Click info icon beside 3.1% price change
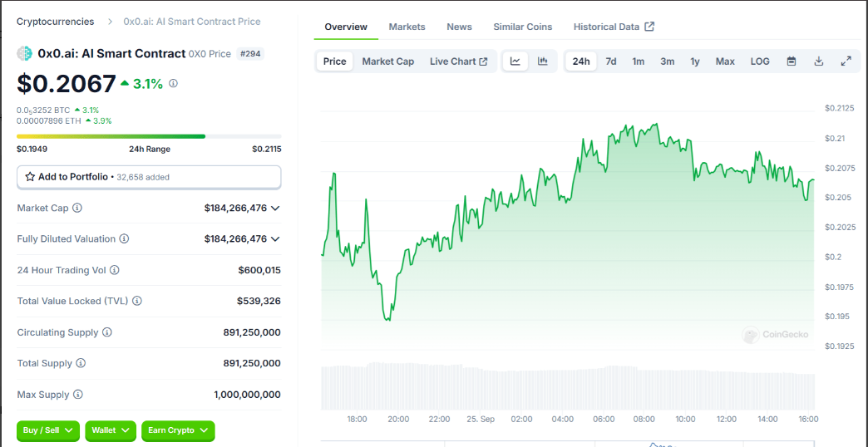The image size is (868, 447). [173, 84]
